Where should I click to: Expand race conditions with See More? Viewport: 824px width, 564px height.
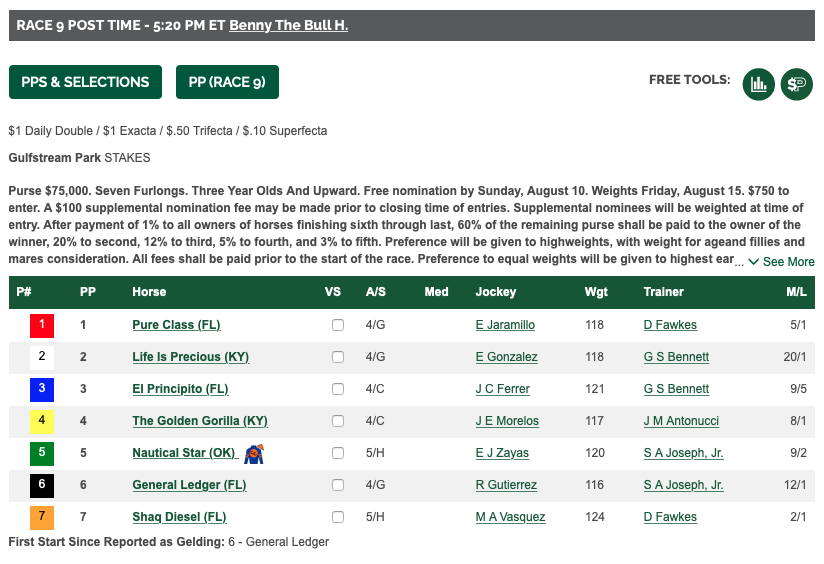click(781, 262)
